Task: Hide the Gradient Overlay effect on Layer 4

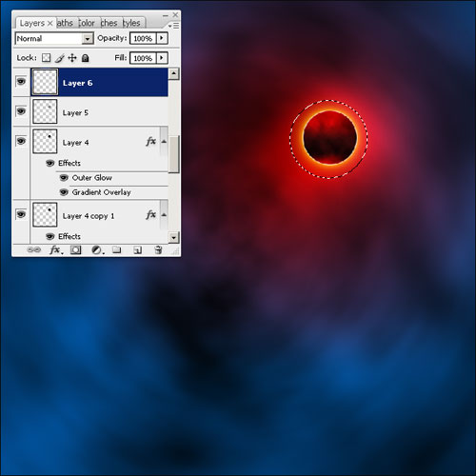Action: pyautogui.click(x=64, y=192)
